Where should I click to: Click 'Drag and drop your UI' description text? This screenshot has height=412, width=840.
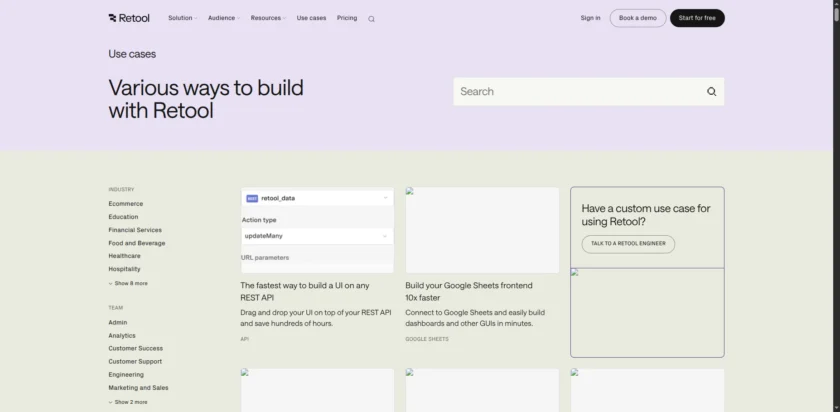(316, 318)
